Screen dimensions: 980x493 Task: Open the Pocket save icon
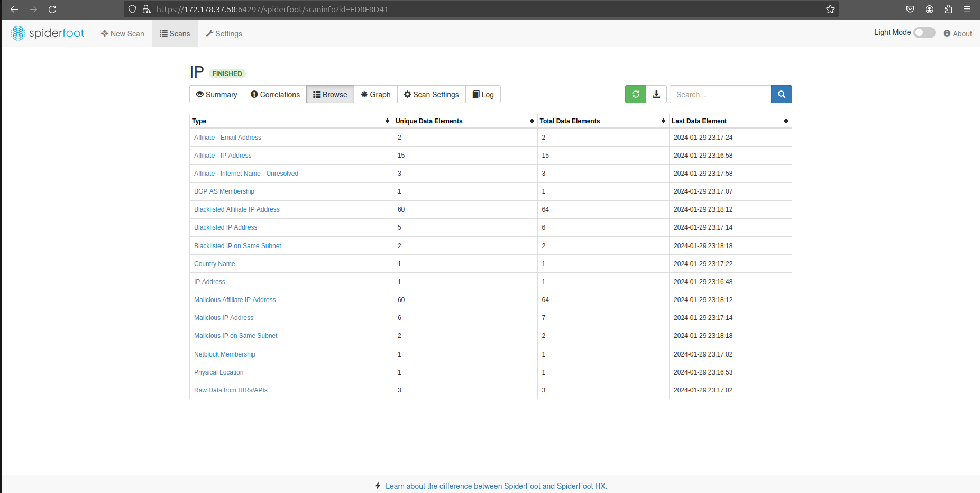click(x=910, y=9)
